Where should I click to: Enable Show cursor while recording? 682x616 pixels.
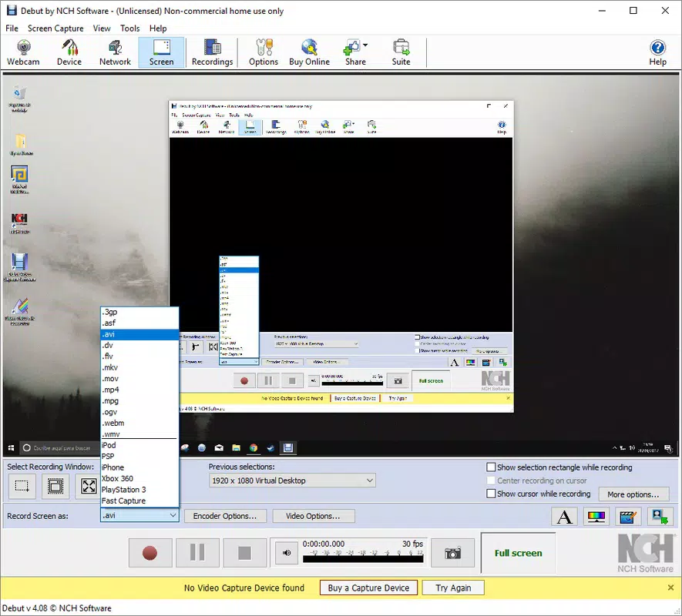(x=491, y=494)
